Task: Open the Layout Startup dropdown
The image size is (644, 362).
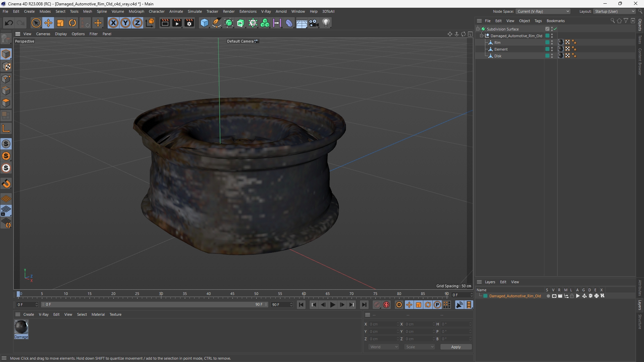Action: tap(614, 11)
